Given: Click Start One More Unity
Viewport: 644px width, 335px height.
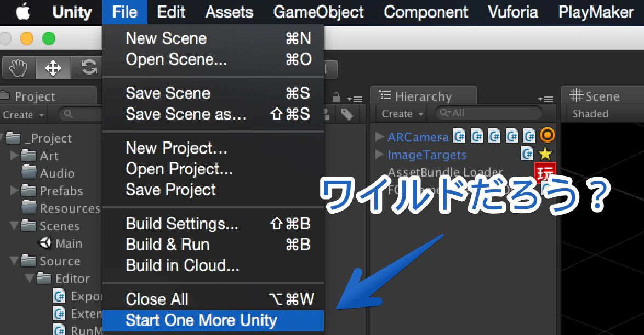Looking at the screenshot, I should [213, 320].
